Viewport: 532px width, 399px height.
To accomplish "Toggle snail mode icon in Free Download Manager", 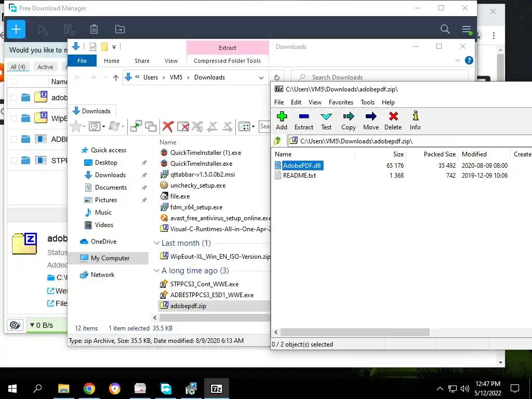I will tap(15, 325).
